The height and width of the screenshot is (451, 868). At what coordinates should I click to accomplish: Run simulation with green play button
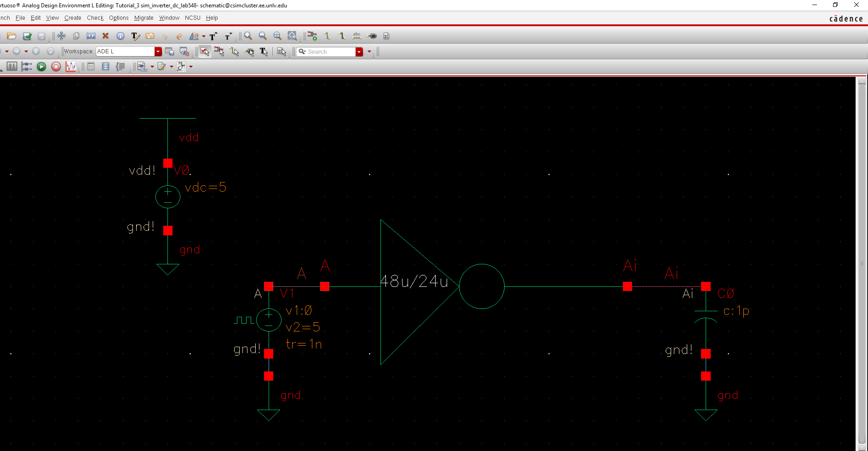tap(41, 67)
